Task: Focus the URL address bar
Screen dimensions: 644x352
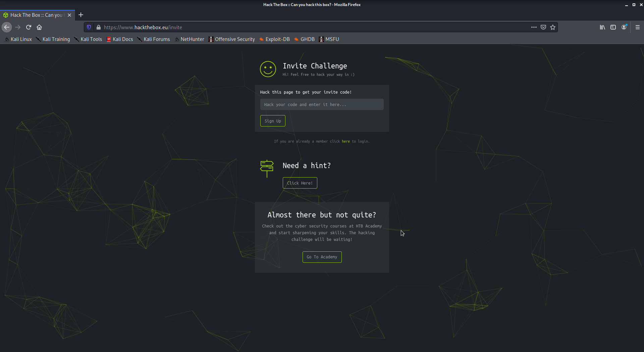Action: tap(315, 27)
